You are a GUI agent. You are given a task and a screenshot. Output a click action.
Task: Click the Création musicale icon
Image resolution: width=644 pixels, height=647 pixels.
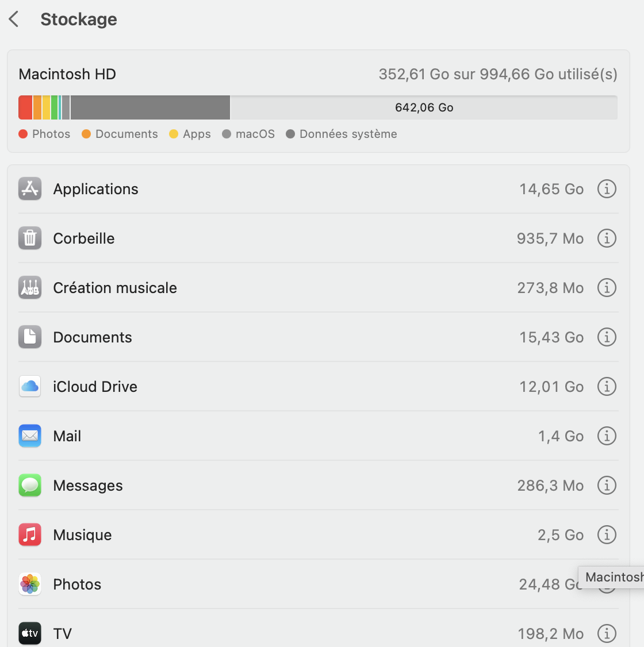[30, 288]
